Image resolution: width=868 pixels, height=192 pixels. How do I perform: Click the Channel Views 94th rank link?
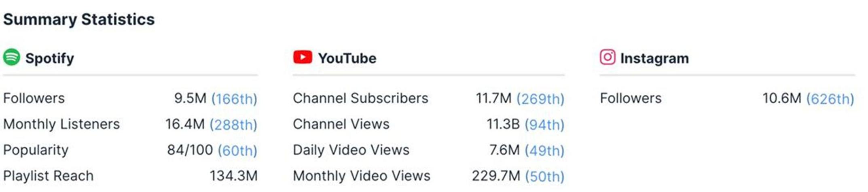[544, 125]
